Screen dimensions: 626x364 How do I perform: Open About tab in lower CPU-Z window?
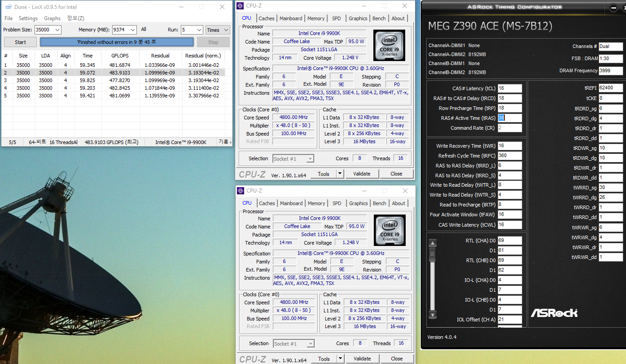coord(398,203)
